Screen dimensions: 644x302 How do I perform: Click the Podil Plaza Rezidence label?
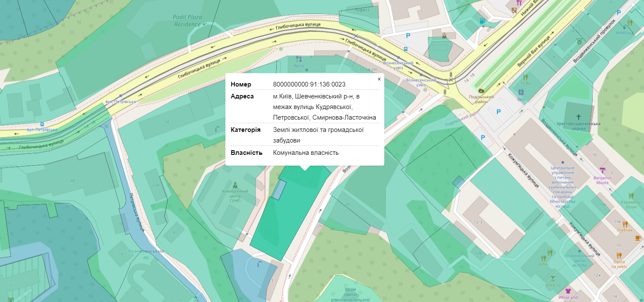pyautogui.click(x=187, y=21)
